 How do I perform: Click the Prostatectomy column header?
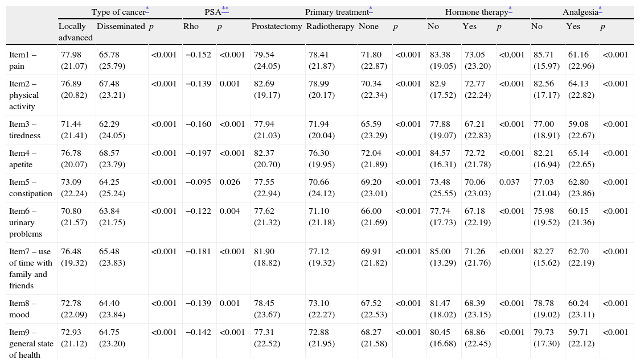(x=277, y=26)
